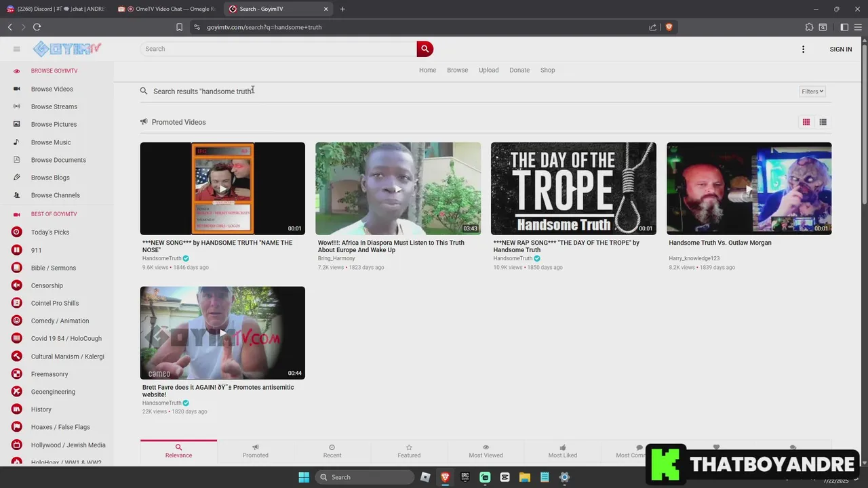Play Africa In Diaspora video thumbnail
Screen dimensions: 868x488
tap(398, 188)
